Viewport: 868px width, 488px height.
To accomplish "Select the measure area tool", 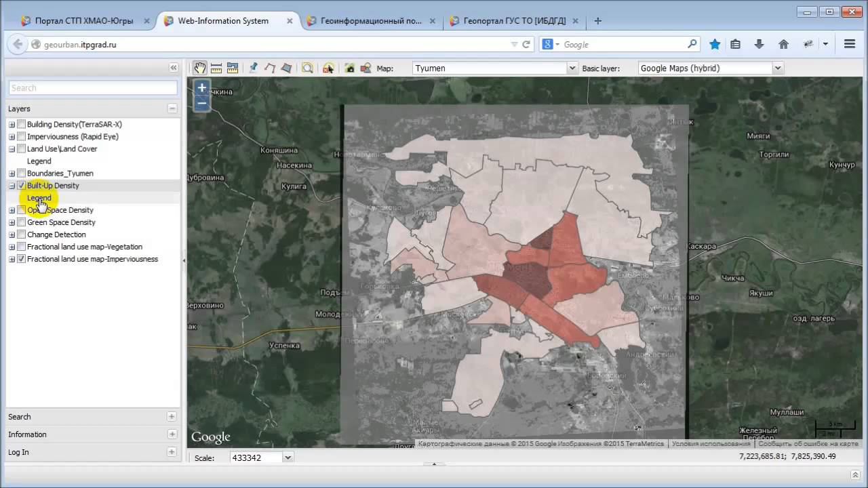I will [233, 68].
